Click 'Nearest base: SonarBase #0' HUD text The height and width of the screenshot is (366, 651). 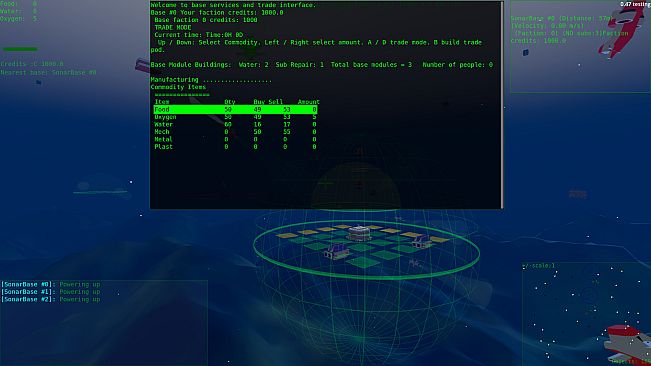point(48,72)
